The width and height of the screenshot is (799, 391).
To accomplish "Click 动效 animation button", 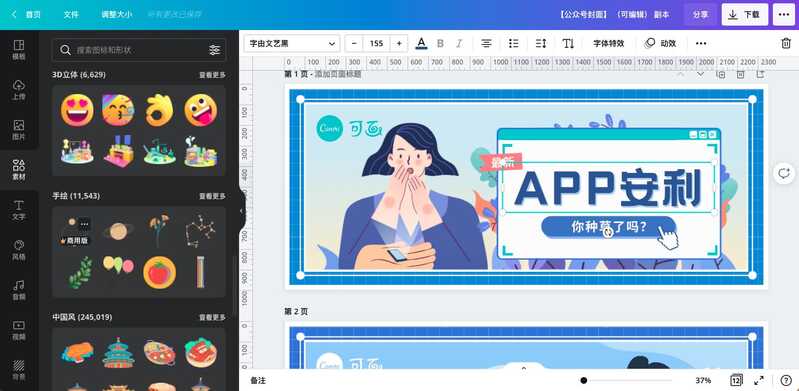I will (x=660, y=43).
